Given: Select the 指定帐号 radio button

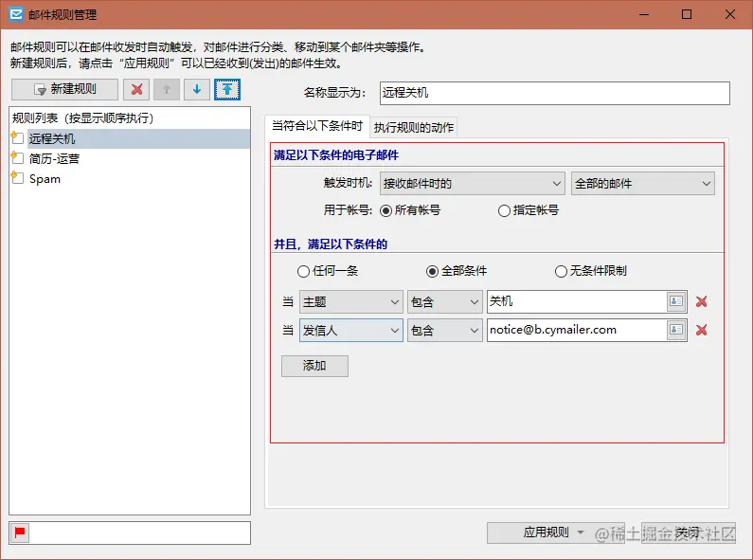Looking at the screenshot, I should [504, 211].
